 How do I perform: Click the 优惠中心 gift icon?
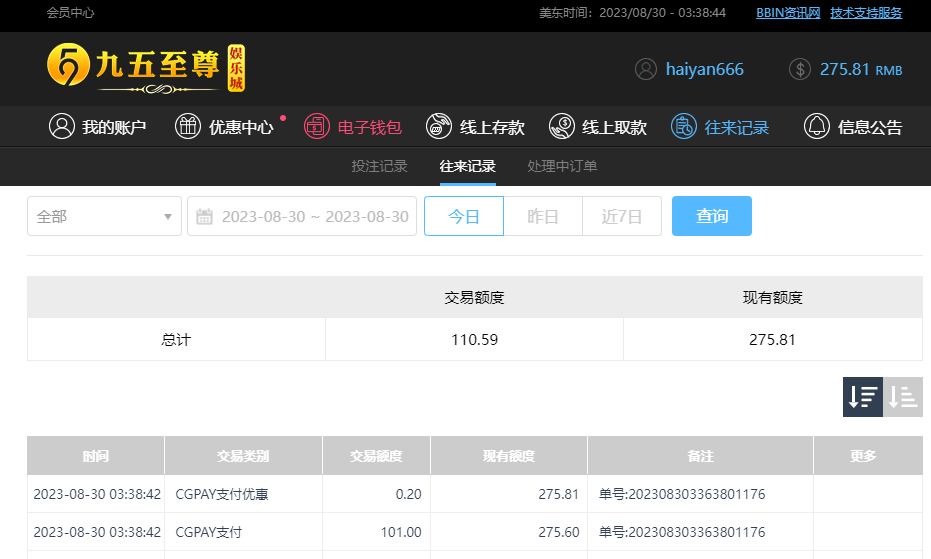click(188, 127)
